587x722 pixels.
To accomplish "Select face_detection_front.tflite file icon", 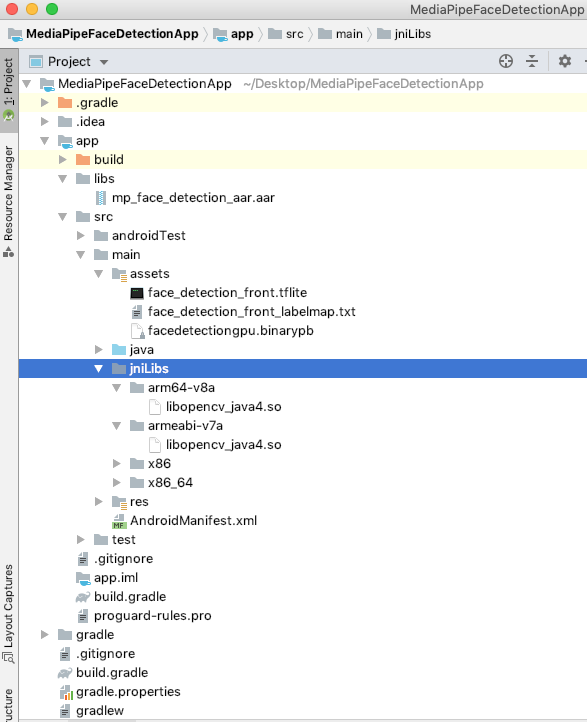I will pyautogui.click(x=137, y=293).
